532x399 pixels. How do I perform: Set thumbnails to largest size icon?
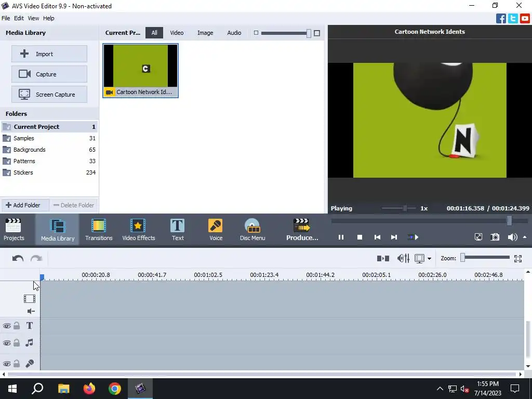[x=317, y=33]
